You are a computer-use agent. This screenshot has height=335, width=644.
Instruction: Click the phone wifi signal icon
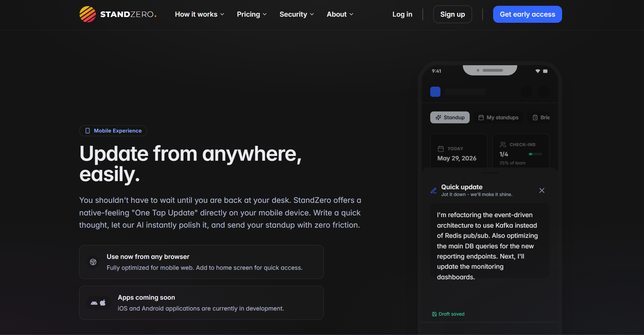(538, 71)
